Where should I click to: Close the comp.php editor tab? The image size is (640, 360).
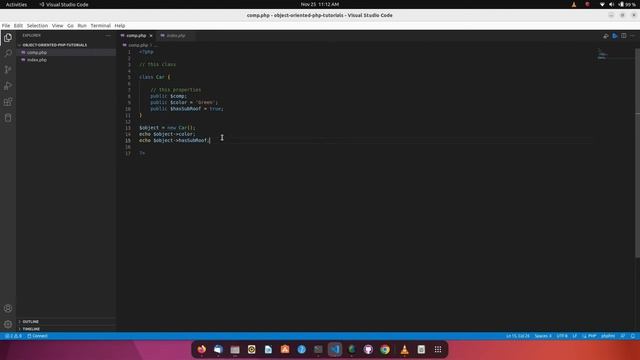coord(151,36)
